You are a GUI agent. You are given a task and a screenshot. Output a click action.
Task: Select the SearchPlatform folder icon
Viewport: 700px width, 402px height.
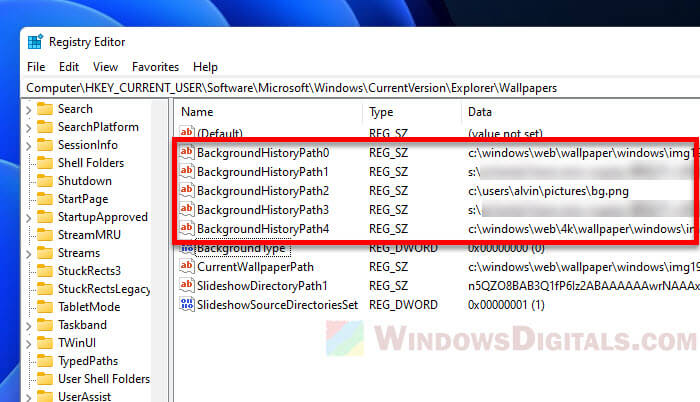click(x=45, y=127)
